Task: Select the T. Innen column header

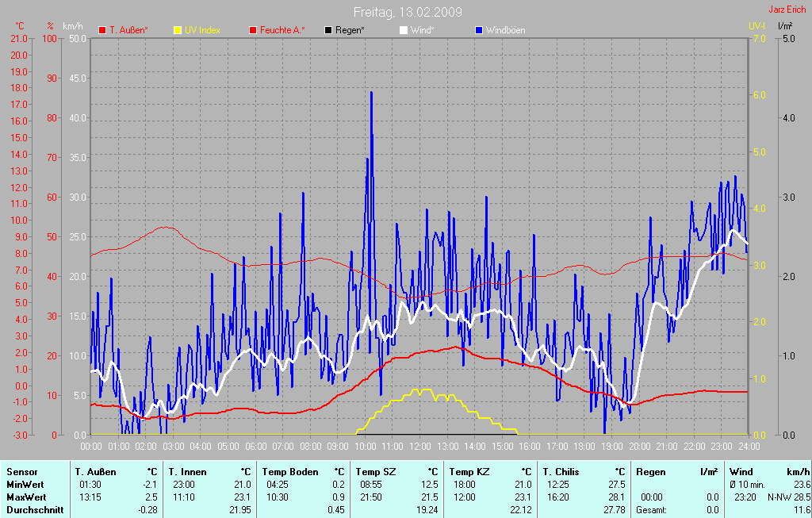Action: [x=187, y=472]
